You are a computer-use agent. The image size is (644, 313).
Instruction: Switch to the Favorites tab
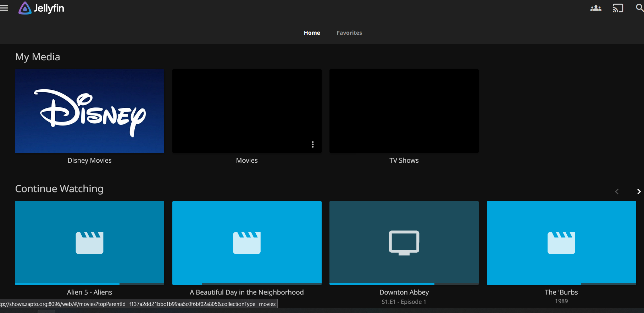[349, 33]
